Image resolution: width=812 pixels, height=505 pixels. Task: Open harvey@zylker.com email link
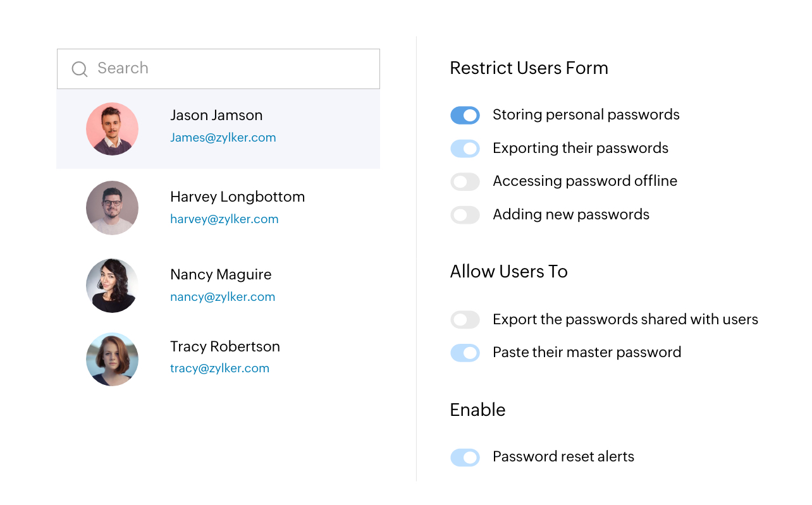pyautogui.click(x=225, y=219)
